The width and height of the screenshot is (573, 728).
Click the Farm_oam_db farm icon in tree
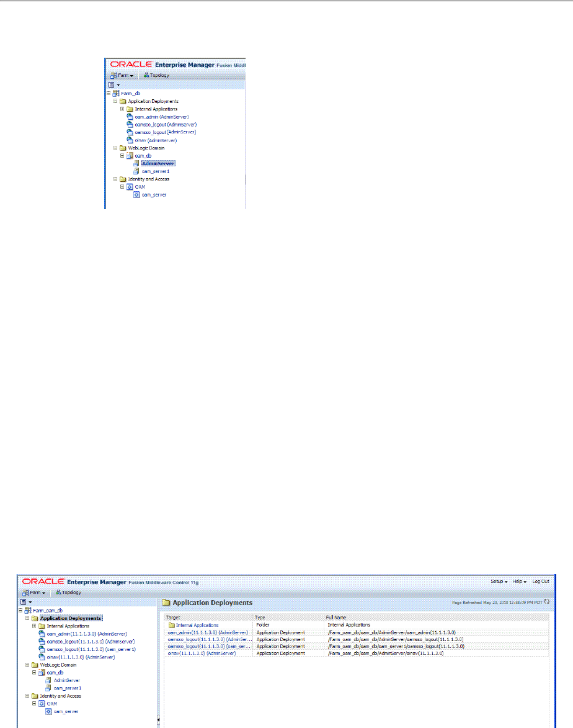point(28,611)
